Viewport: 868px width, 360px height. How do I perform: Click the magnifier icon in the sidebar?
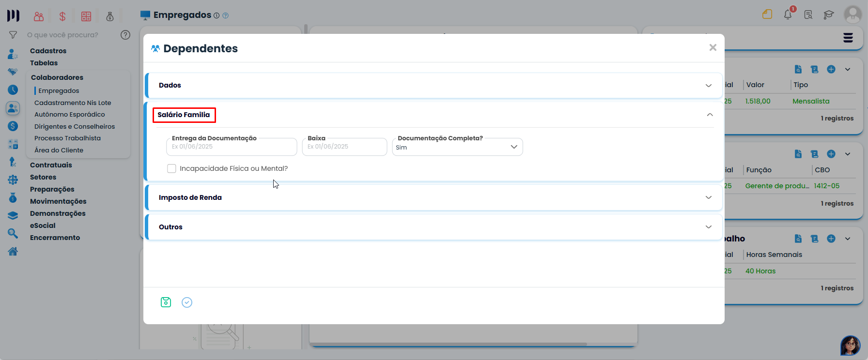[x=13, y=234]
